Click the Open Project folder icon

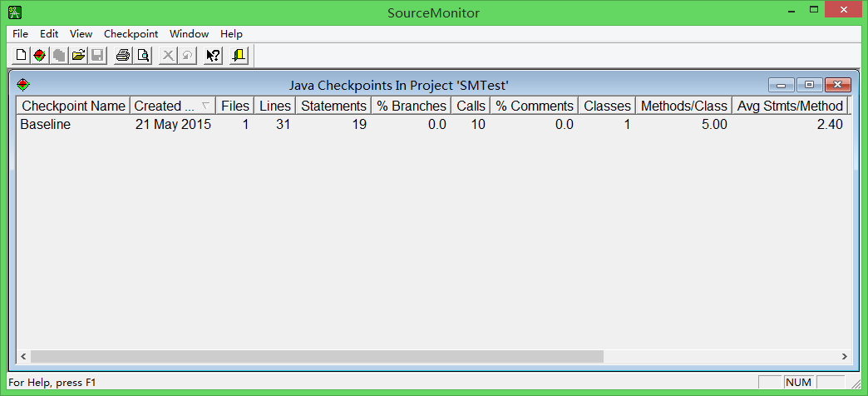[x=78, y=56]
